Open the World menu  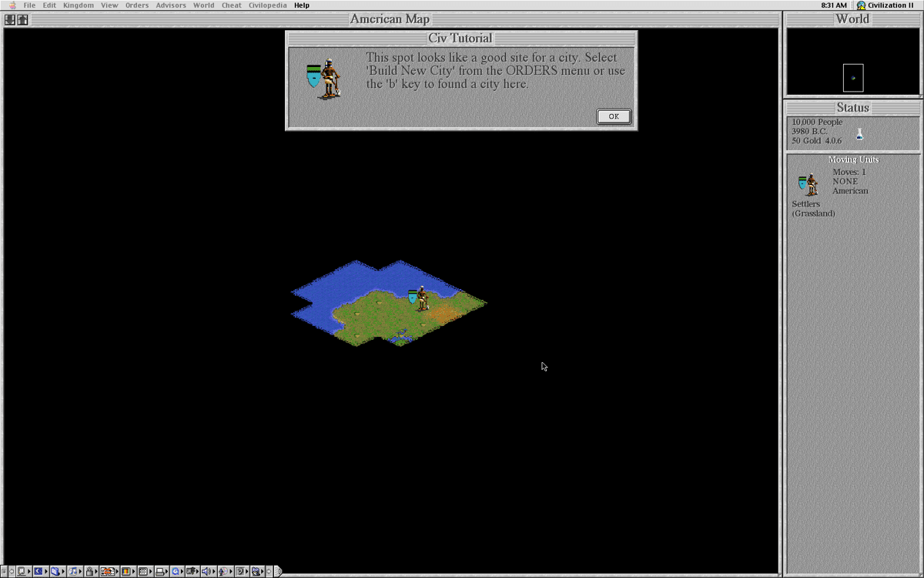tap(204, 5)
